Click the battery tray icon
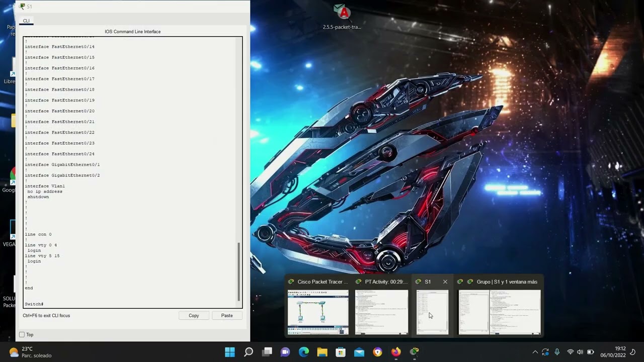The width and height of the screenshot is (644, 362). (591, 352)
